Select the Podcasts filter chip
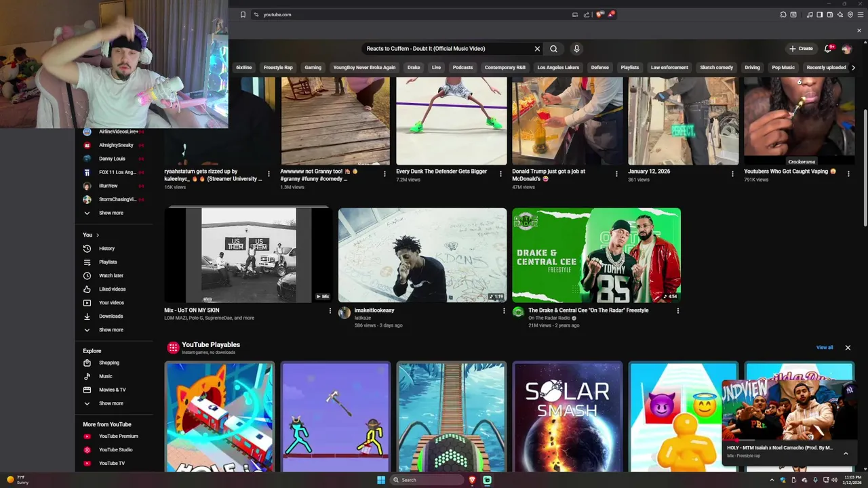The width and height of the screenshot is (868, 488). pyautogui.click(x=462, y=67)
